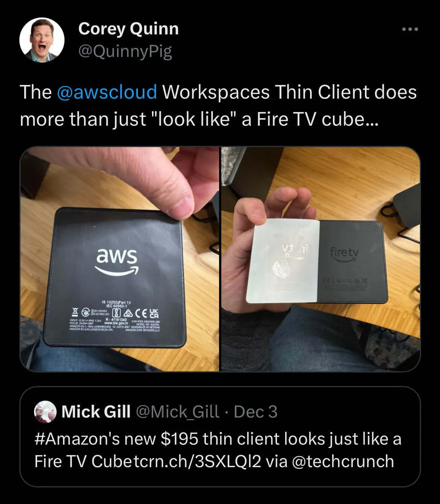Click the tweet text about Workspaces Thin Client

click(x=218, y=105)
